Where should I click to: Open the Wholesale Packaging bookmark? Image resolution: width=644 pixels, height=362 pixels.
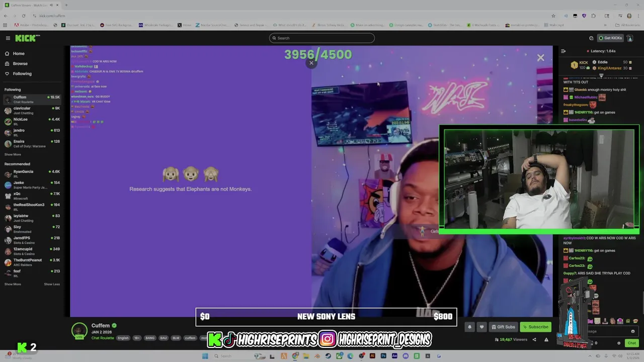(x=157, y=25)
